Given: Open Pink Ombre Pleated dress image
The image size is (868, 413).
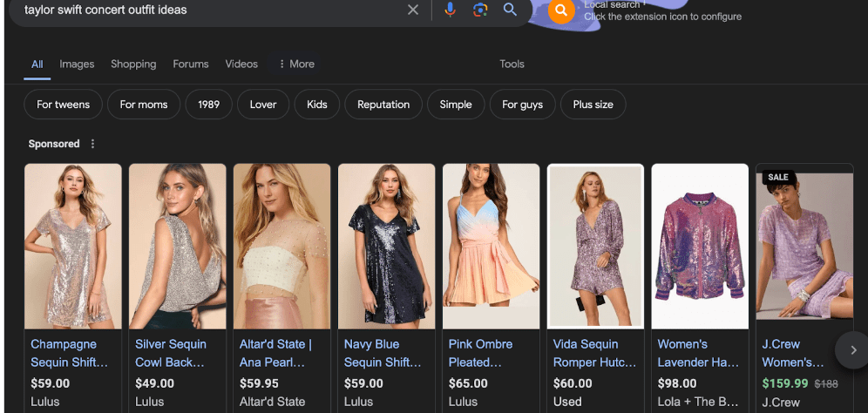Looking at the screenshot, I should point(491,247).
